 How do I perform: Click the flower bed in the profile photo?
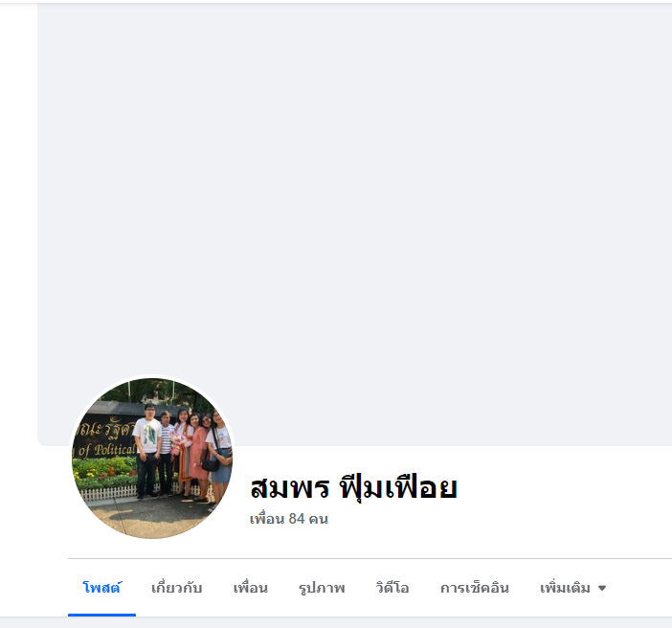tap(104, 473)
